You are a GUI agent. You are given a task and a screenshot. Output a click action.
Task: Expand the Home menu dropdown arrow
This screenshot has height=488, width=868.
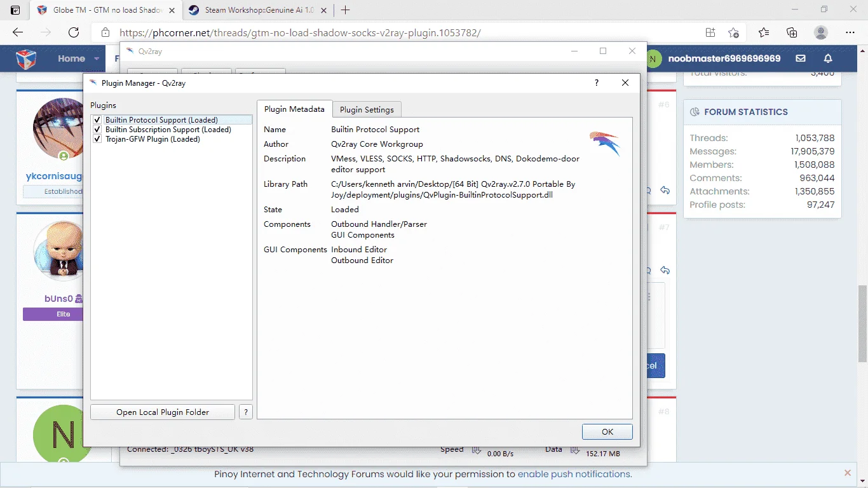(x=97, y=58)
